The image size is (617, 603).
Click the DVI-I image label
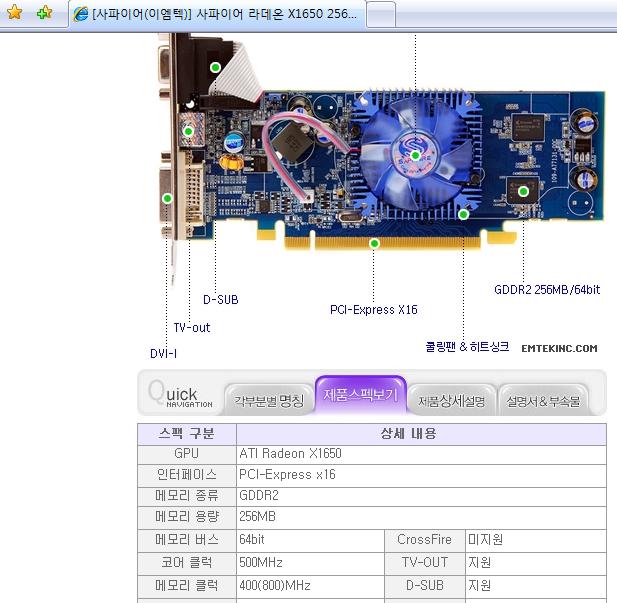163,353
